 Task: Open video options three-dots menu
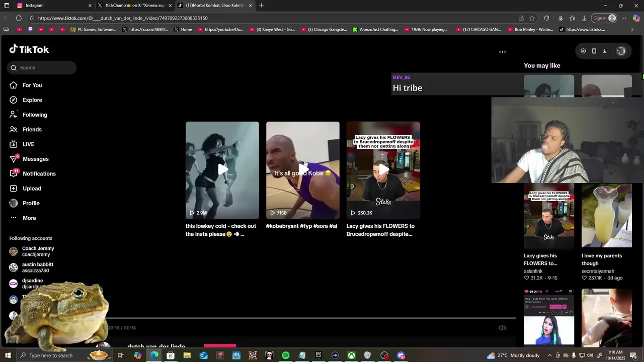tap(502, 52)
